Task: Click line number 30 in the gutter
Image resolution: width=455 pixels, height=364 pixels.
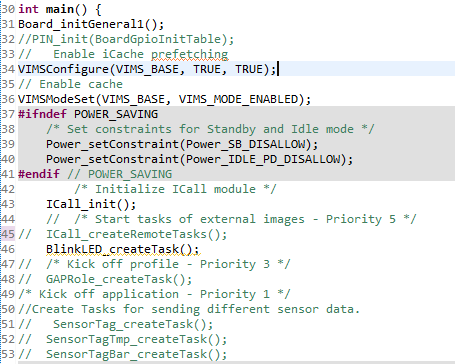Action: [8, 9]
